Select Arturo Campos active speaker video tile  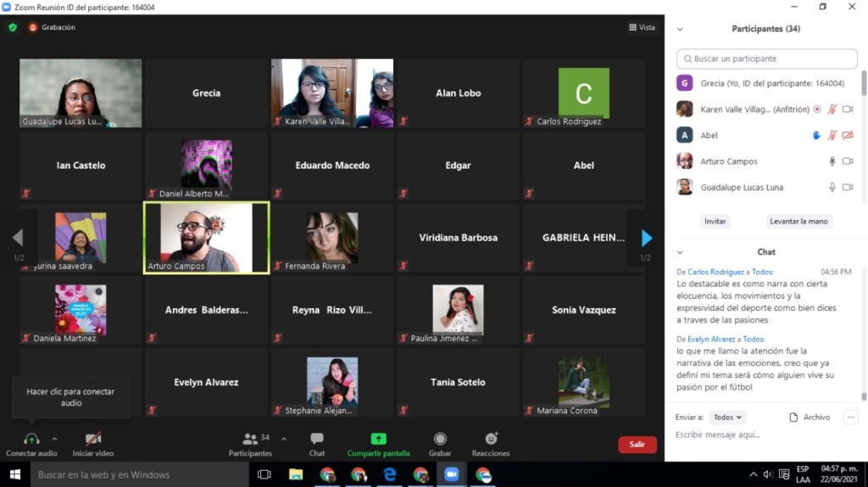click(207, 237)
